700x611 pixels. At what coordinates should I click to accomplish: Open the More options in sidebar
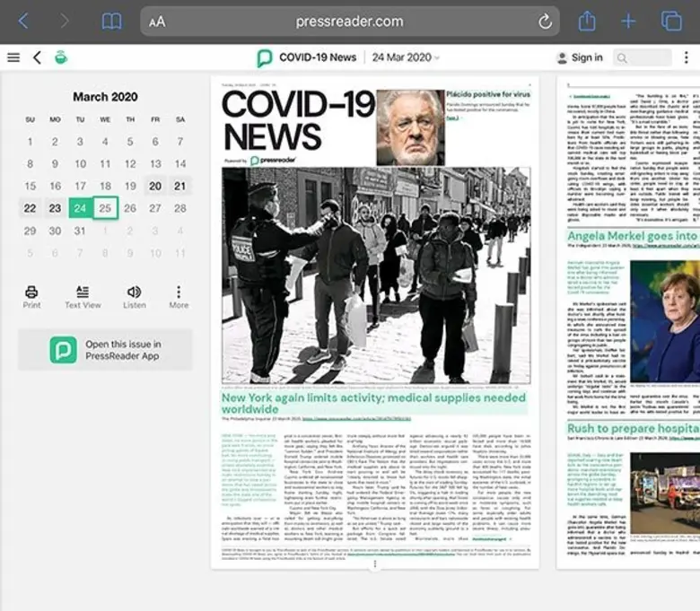pyautogui.click(x=179, y=297)
